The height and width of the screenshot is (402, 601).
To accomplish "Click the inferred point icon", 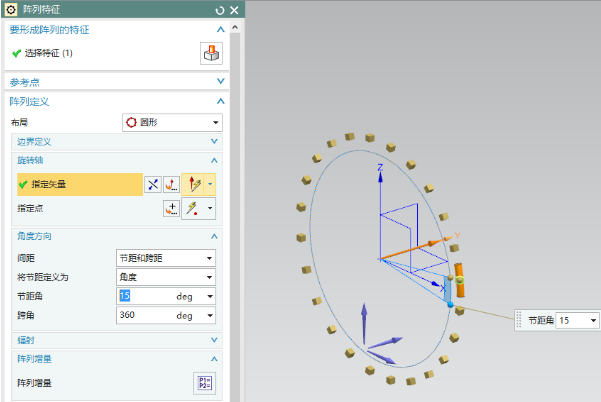I will tap(193, 208).
